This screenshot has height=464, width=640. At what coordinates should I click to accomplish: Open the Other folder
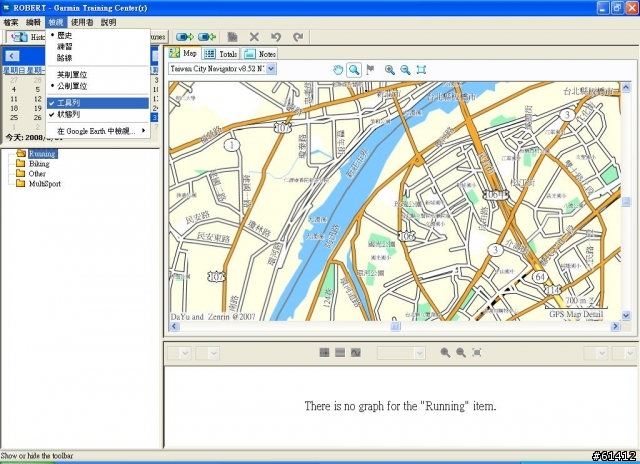(x=31, y=173)
